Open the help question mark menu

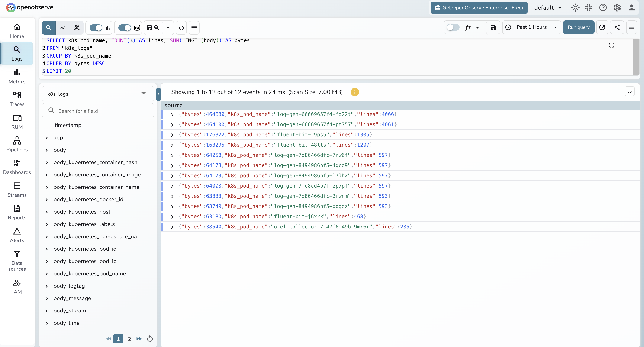coord(603,7)
